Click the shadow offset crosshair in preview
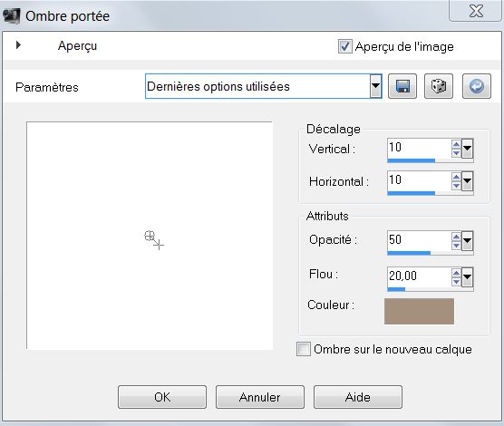 [x=154, y=240]
